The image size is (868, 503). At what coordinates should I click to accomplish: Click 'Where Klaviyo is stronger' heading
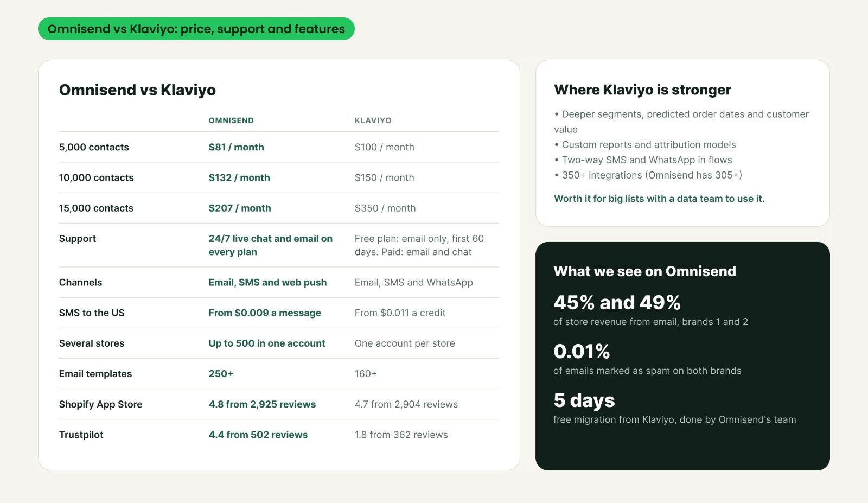642,90
